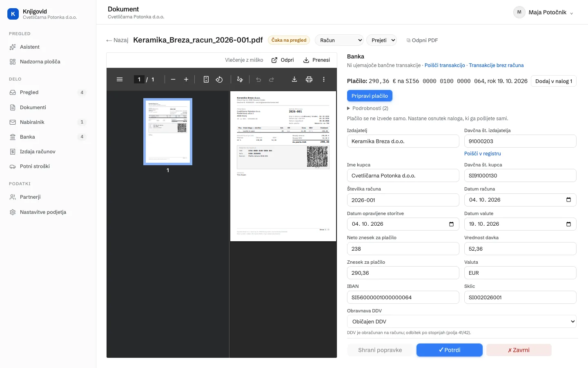Click into the Izdajatelj field
Viewport: 588px width, 368px height.
pos(403,141)
